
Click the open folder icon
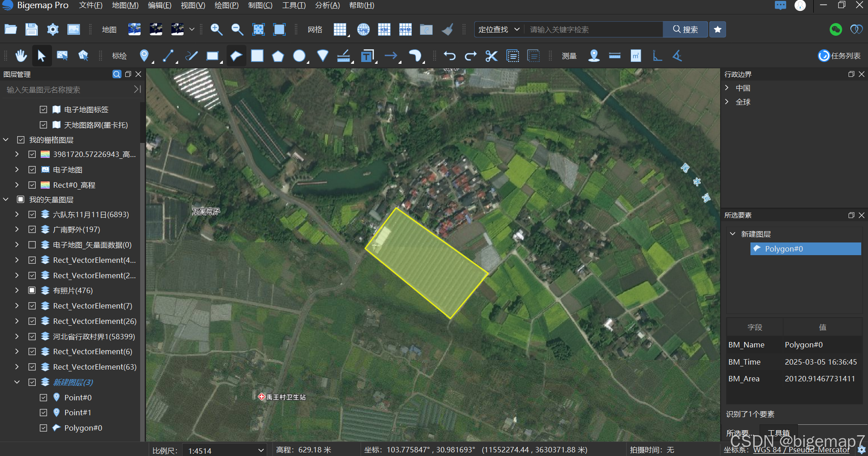[x=10, y=29]
